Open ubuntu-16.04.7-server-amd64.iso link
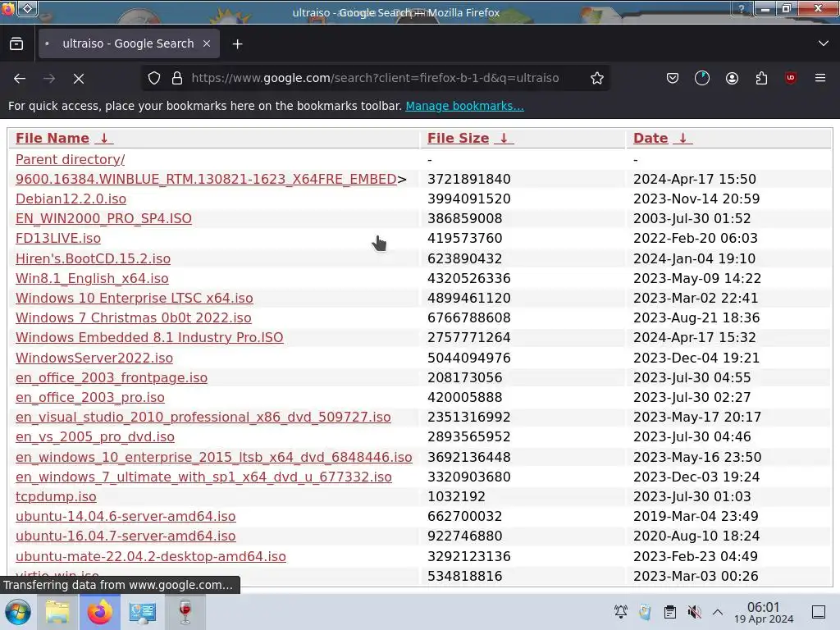The image size is (840, 630). click(126, 536)
